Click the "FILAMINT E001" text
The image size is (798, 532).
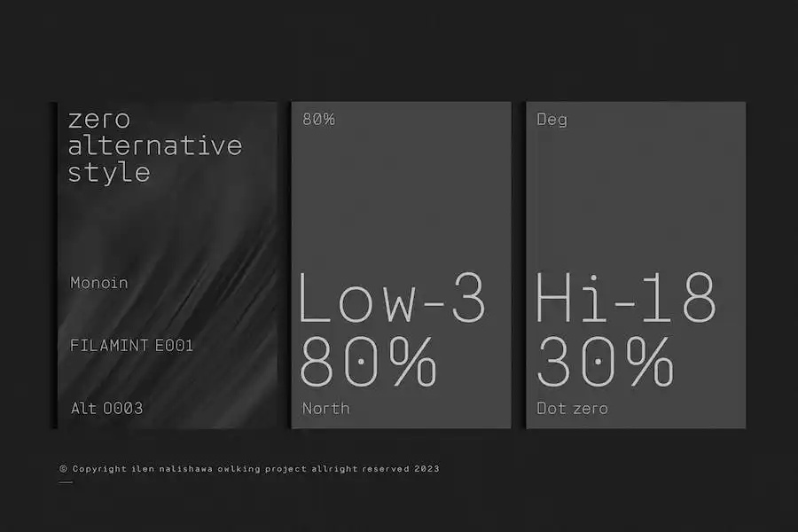[131, 346]
